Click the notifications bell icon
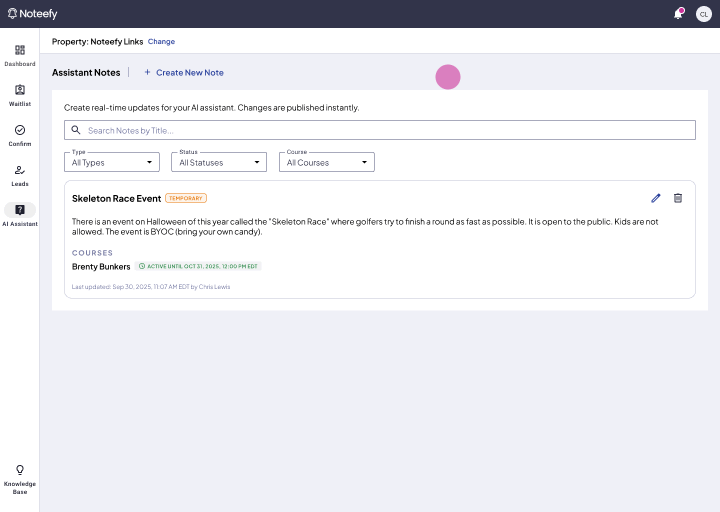The width and height of the screenshot is (720, 512). pos(678,14)
